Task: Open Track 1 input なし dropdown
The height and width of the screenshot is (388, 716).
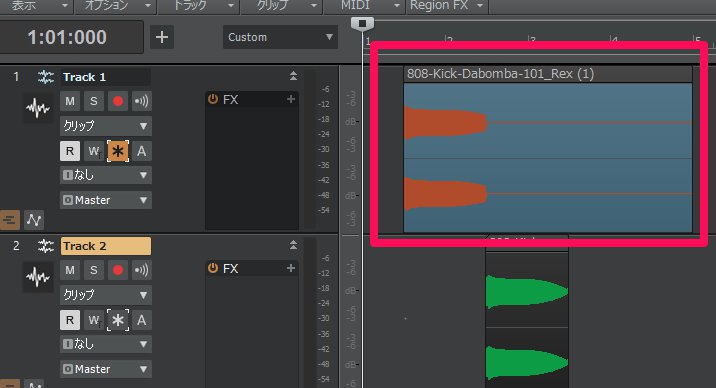Action: [x=105, y=175]
